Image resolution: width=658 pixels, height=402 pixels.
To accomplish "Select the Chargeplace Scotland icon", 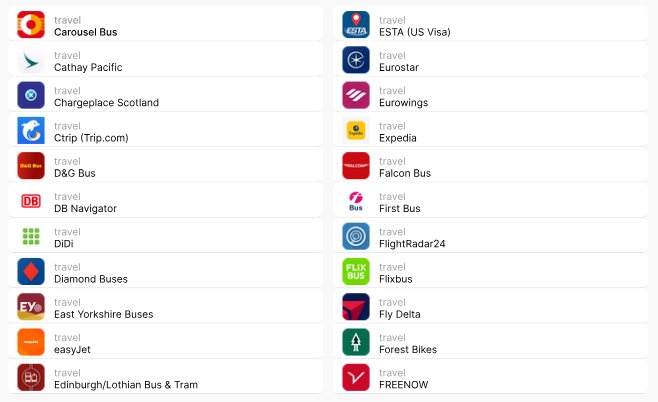I will (x=31, y=95).
